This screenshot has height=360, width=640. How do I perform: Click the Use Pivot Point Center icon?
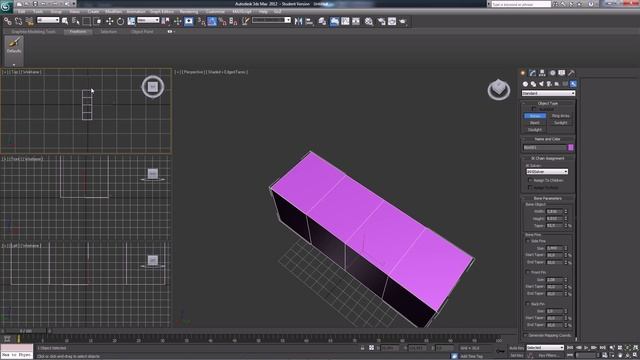click(166, 21)
